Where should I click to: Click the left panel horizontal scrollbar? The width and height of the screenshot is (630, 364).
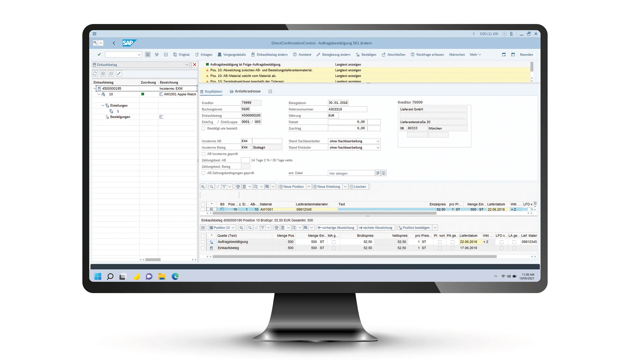[153, 260]
